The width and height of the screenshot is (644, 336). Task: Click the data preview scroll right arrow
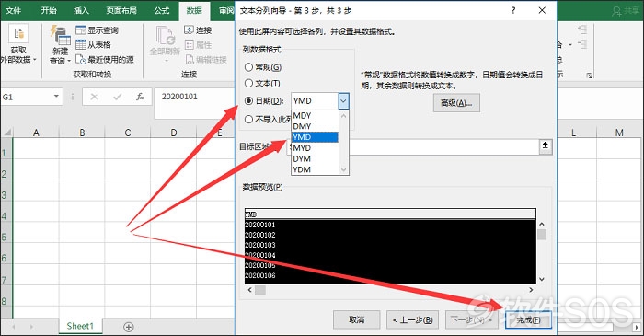click(531, 290)
